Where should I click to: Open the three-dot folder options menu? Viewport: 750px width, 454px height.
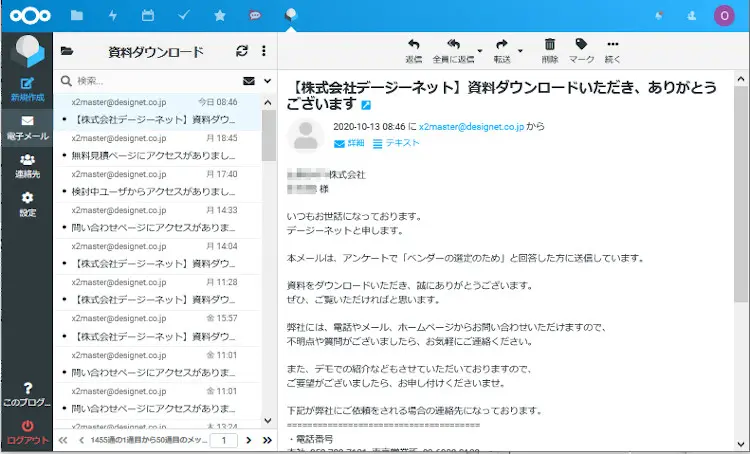click(x=264, y=51)
